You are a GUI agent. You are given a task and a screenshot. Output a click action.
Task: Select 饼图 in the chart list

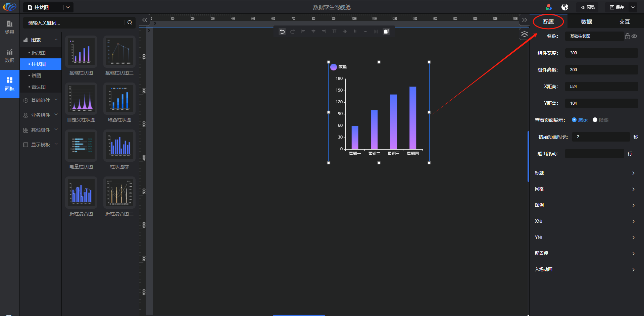coord(36,75)
